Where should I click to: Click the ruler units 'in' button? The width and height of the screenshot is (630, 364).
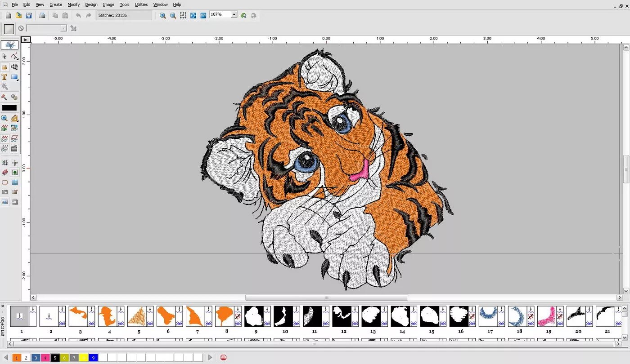coord(26,40)
